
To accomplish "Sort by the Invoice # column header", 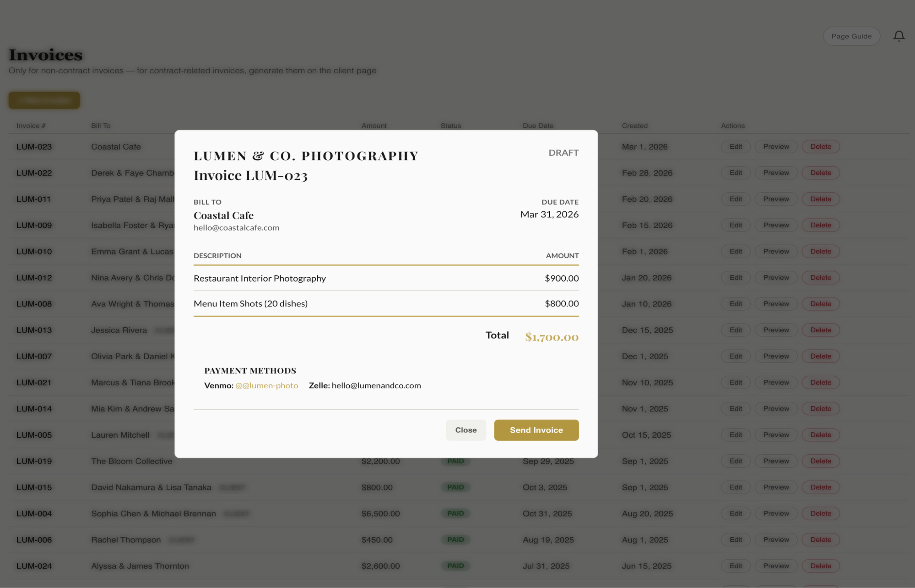I will pos(31,125).
